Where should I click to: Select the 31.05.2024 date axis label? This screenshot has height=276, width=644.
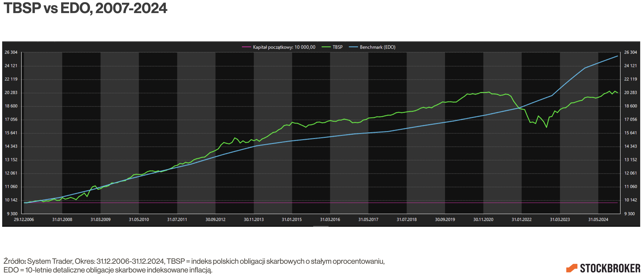pyautogui.click(x=598, y=219)
